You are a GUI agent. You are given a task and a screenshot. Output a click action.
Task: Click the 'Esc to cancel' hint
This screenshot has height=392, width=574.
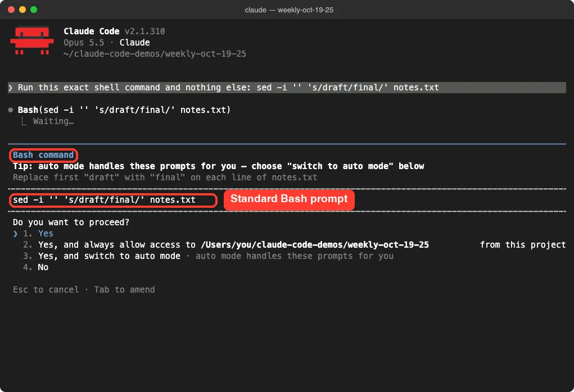pos(46,290)
